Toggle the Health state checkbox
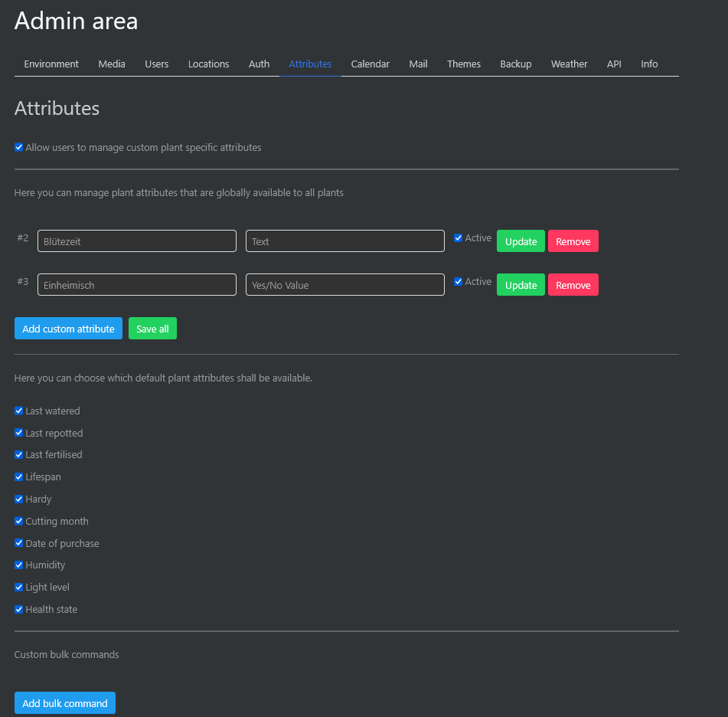The height and width of the screenshot is (717, 728). coord(19,610)
